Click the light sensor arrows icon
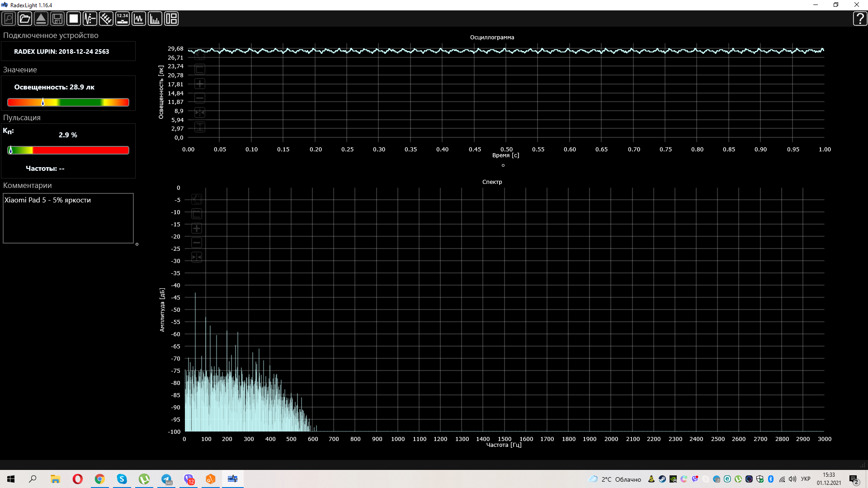 (x=106, y=19)
